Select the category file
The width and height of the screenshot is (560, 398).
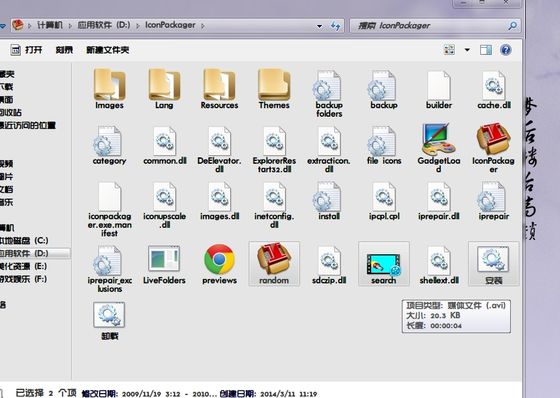click(110, 145)
